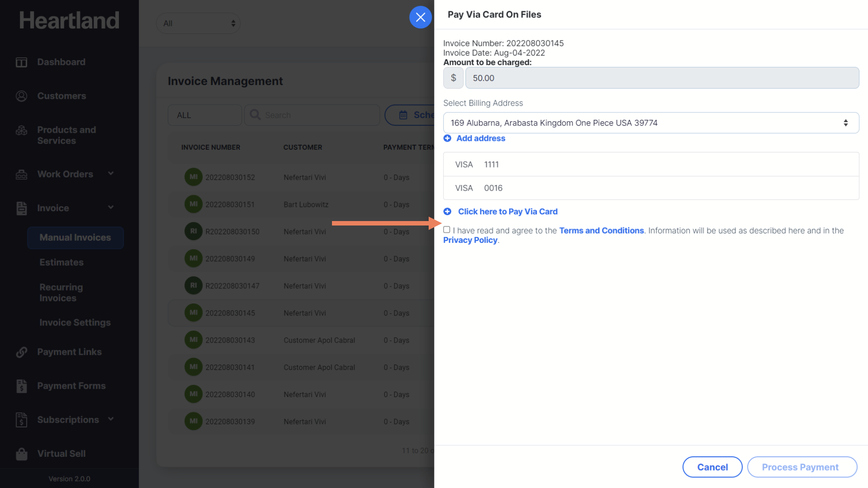Go to Recurring Invoices menu item

point(61,293)
